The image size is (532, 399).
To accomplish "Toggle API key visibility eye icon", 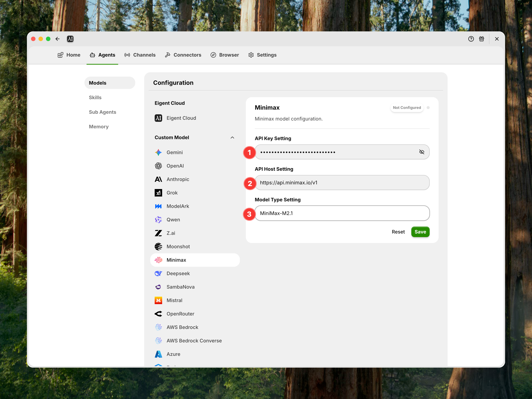I will 422,152.
